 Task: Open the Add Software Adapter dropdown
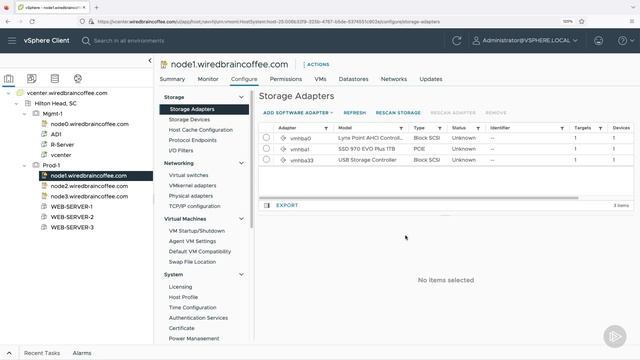[298, 113]
